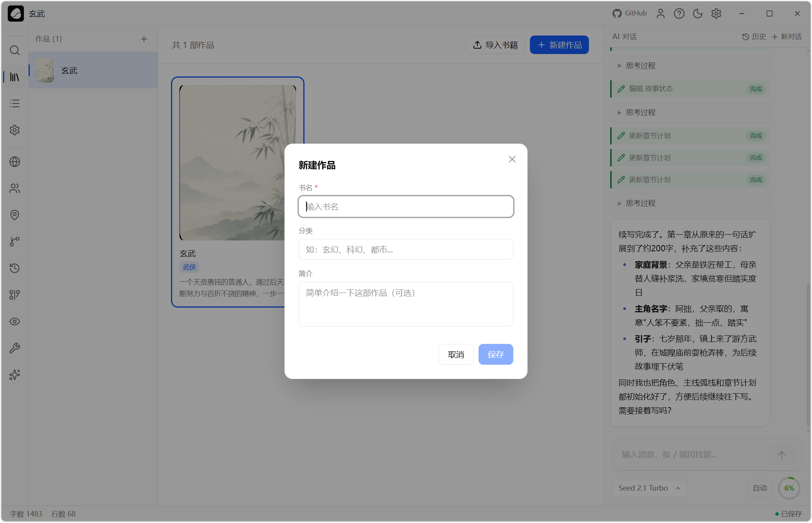Click the 行数 68 status text
Screen dimensions: 812x523
pyautogui.click(x=64, y=514)
